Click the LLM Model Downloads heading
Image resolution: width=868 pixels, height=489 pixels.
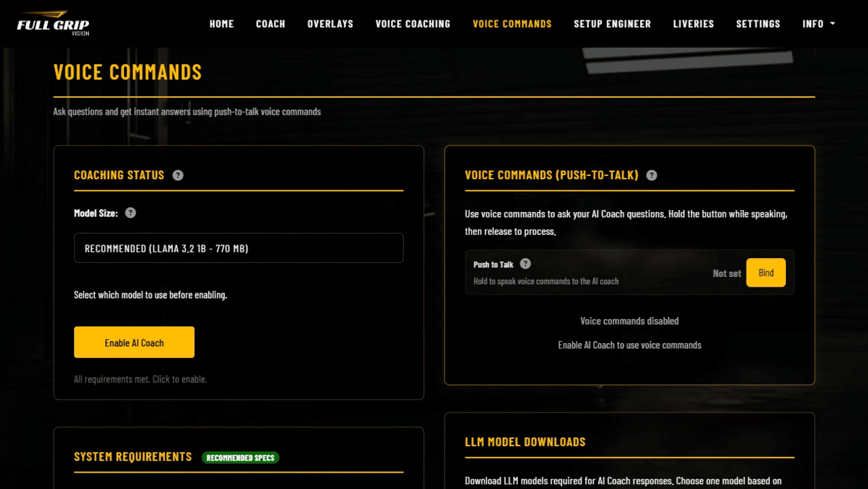coord(525,441)
